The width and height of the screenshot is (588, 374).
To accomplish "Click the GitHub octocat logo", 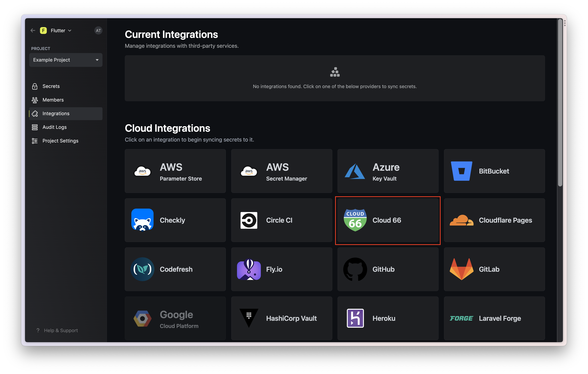I will [355, 269].
